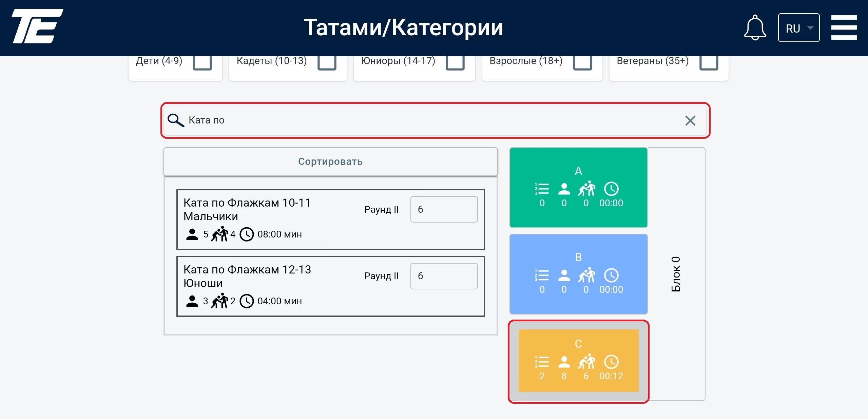Click participants icon in 10-11 Мальчики card
This screenshot has height=419, width=868.
pos(192,234)
